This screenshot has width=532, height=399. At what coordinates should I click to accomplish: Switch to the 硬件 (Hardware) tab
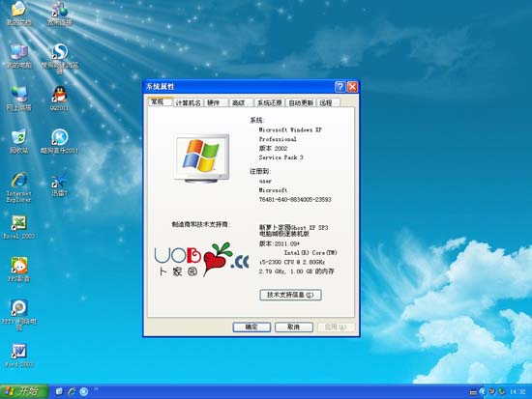(216, 102)
